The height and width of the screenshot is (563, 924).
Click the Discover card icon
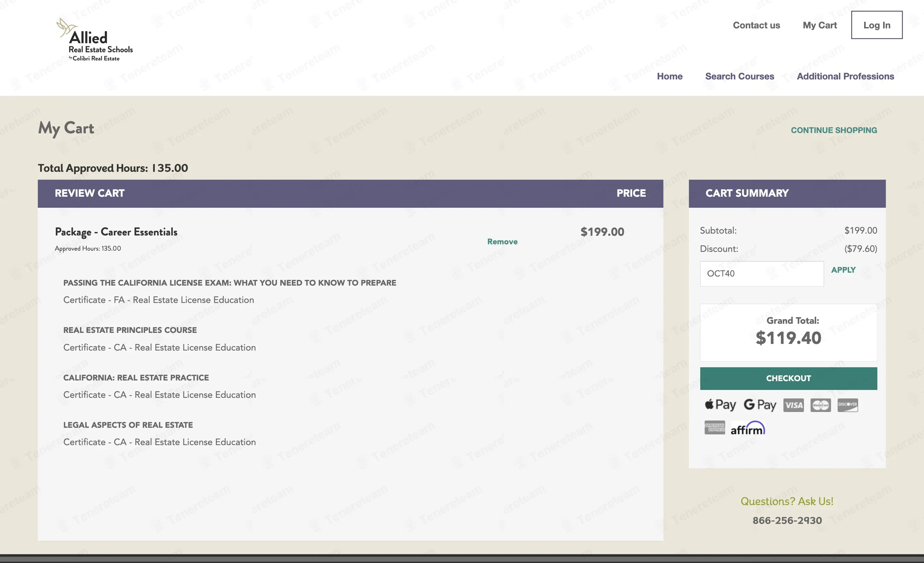click(x=847, y=405)
